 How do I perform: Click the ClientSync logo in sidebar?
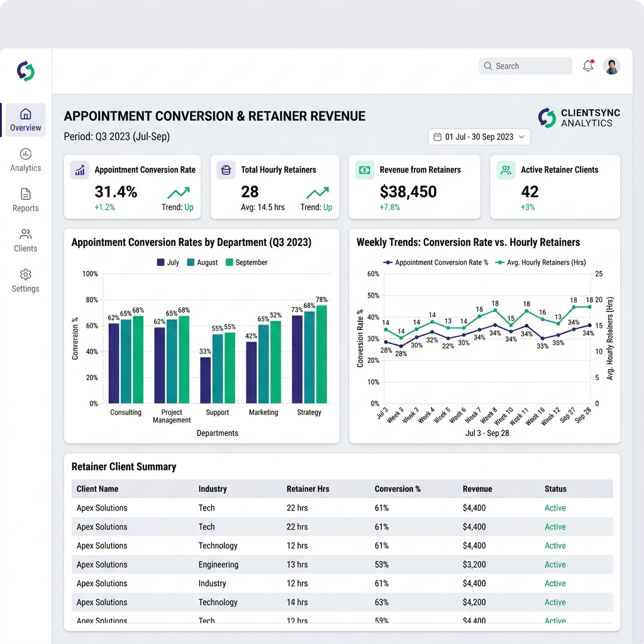(25, 72)
